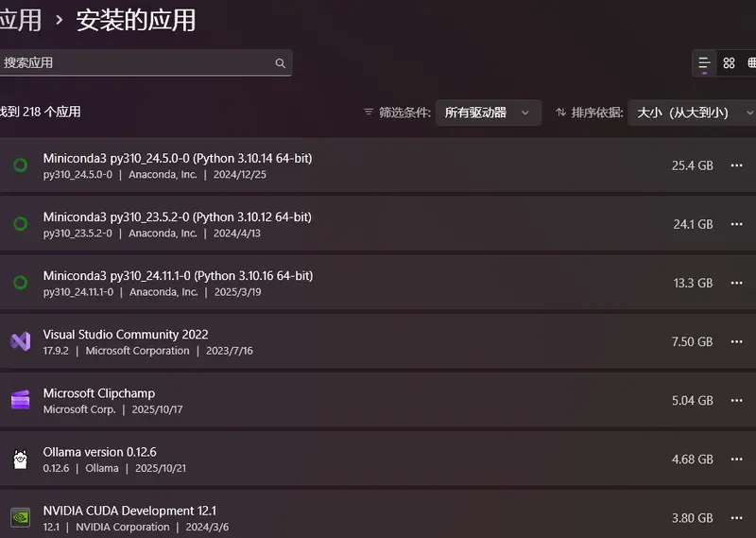Click Visual Studio Community 2022 icon
The width and height of the screenshot is (756, 538).
(20, 341)
